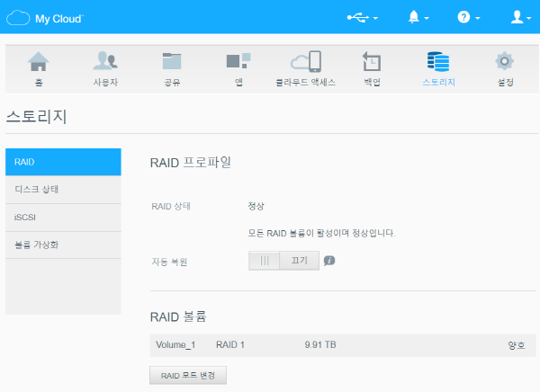Open the Users (사용자) icon
The height and width of the screenshot is (392, 540).
pos(105,61)
